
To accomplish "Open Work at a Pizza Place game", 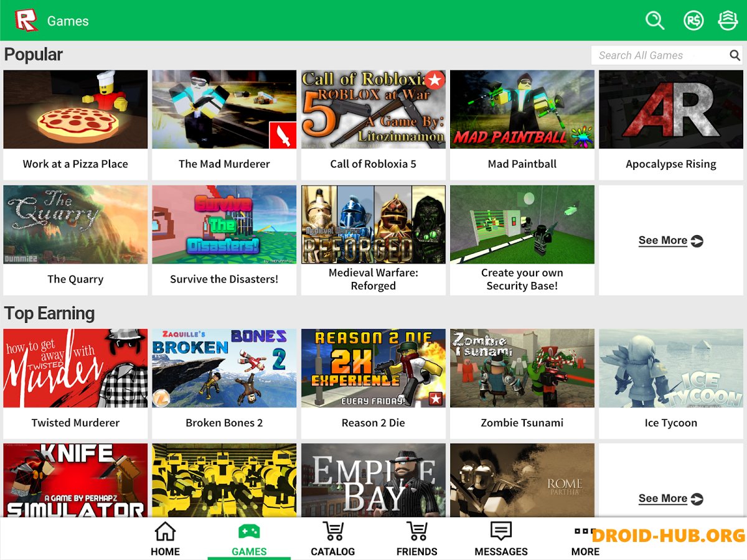I will [75, 110].
